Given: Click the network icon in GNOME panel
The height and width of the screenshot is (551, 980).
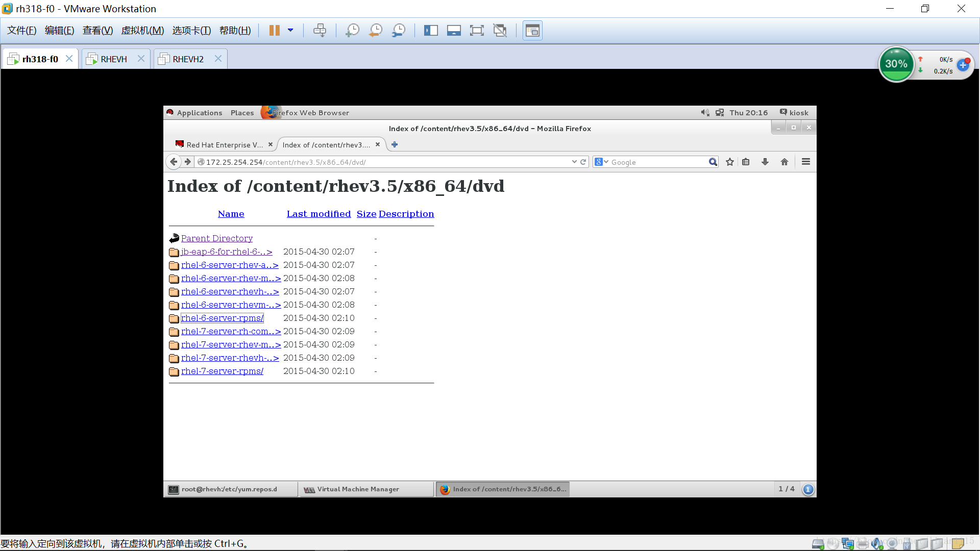Looking at the screenshot, I should tap(720, 113).
